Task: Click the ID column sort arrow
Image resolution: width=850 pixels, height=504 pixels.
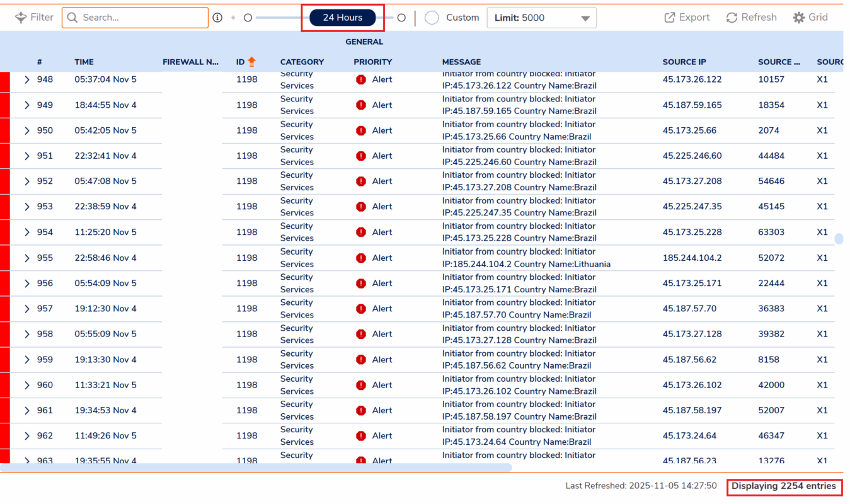Action: click(252, 62)
